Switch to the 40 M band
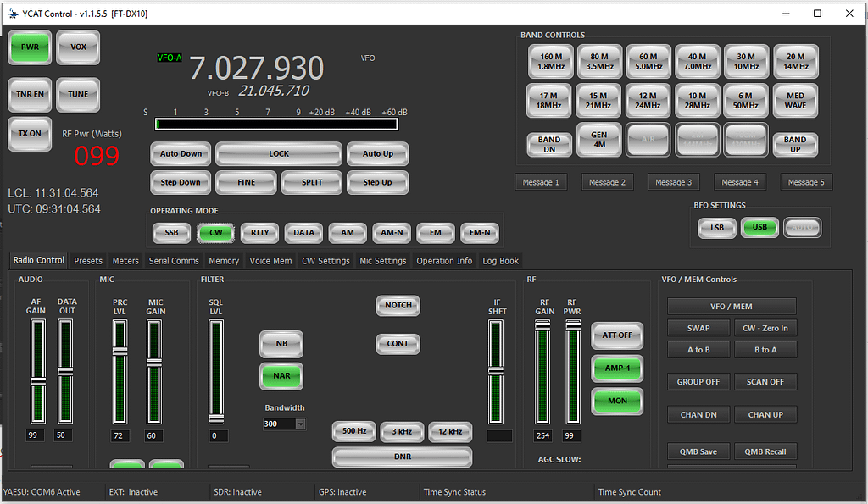This screenshot has width=868, height=504. (698, 61)
